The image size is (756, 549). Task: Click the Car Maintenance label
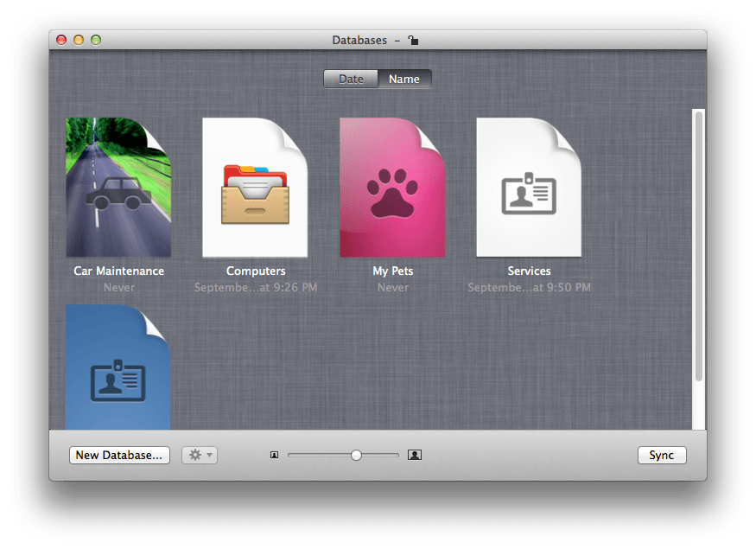[118, 271]
